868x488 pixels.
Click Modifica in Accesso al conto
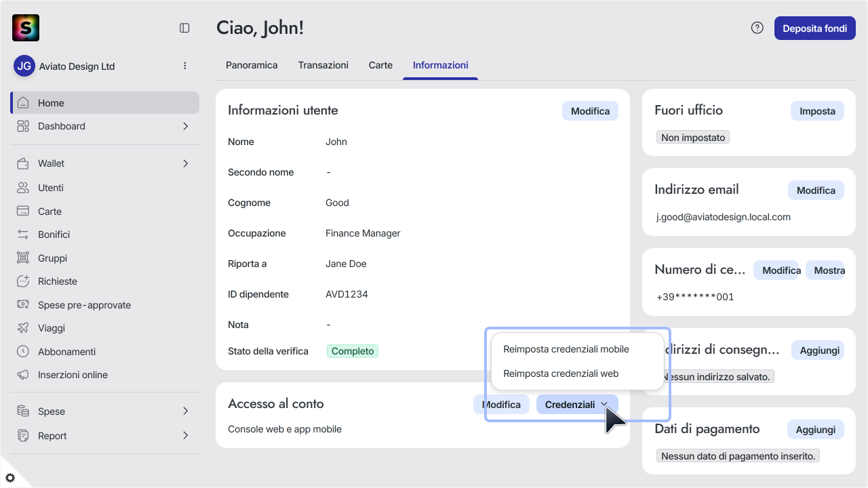[501, 405]
